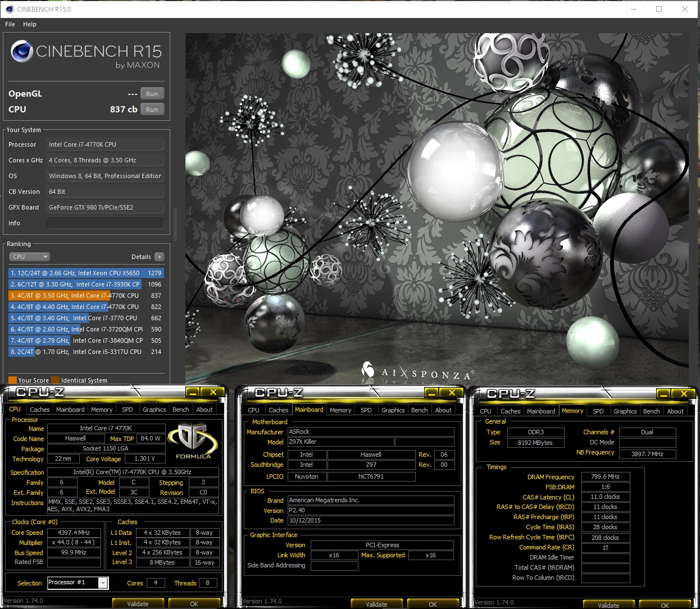
Task: Select ranking row 4C/8T @ 4.40 GHz
Action: tap(86, 307)
